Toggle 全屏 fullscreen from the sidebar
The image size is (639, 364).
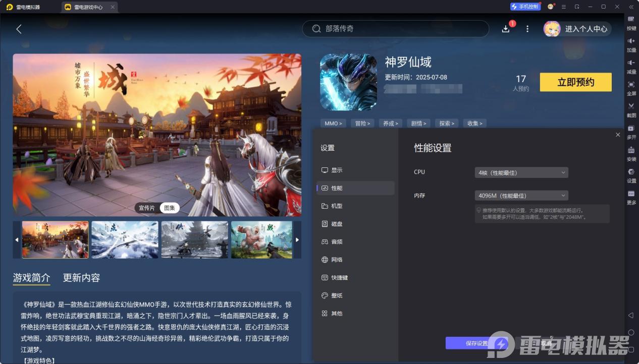coord(631,88)
